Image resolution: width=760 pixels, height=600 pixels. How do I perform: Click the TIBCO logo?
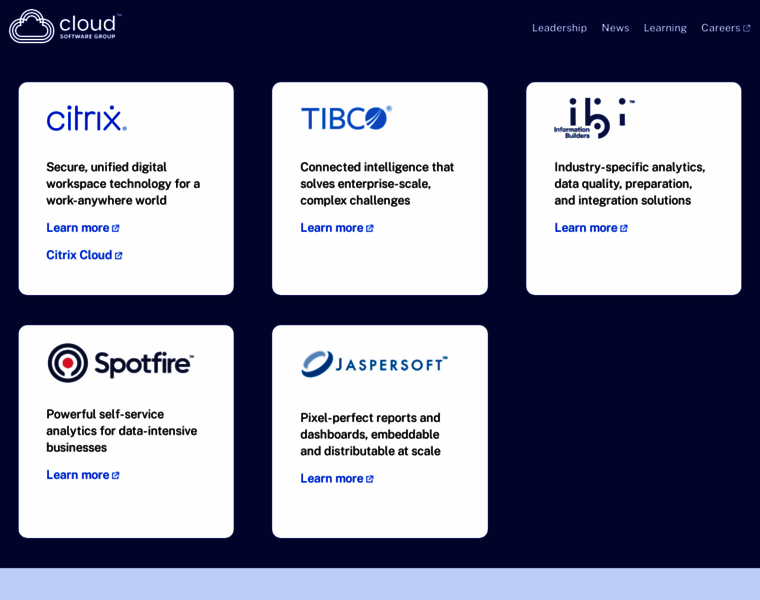[x=346, y=118]
